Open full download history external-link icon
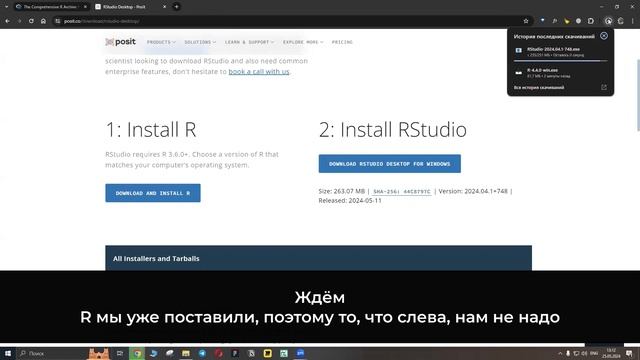Screen dimensions: 640x360 [604, 87]
